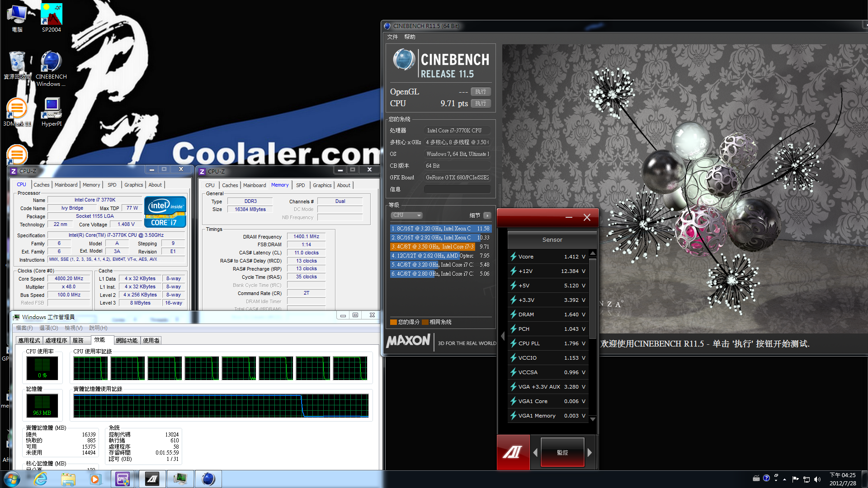Select ranking row 12C/12T AMD Opteron

click(440, 256)
